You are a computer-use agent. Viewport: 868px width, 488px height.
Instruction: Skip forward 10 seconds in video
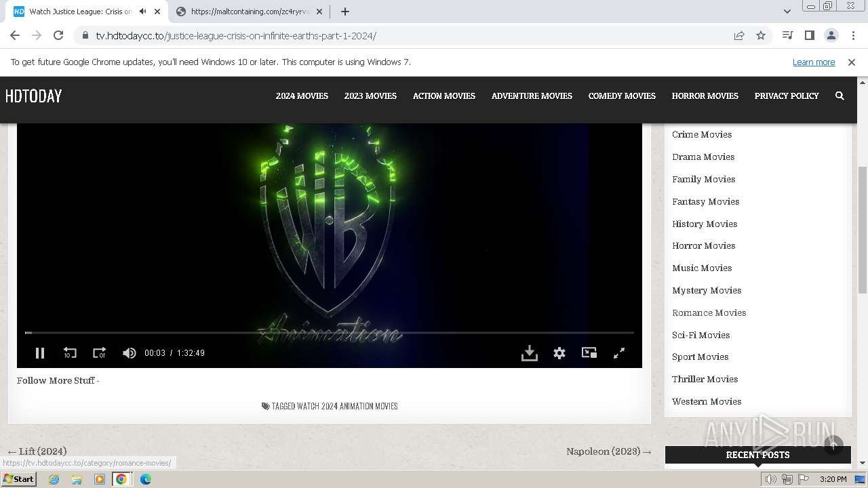pyautogui.click(x=100, y=352)
